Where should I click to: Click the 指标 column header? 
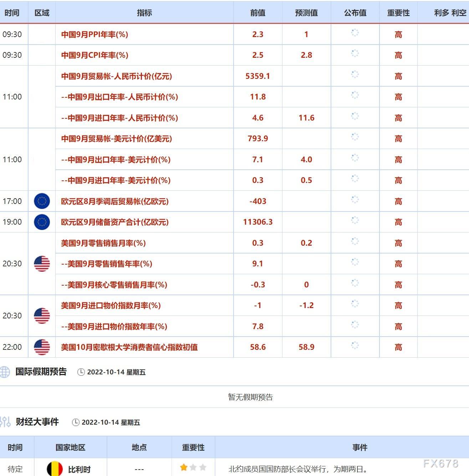pyautogui.click(x=144, y=13)
